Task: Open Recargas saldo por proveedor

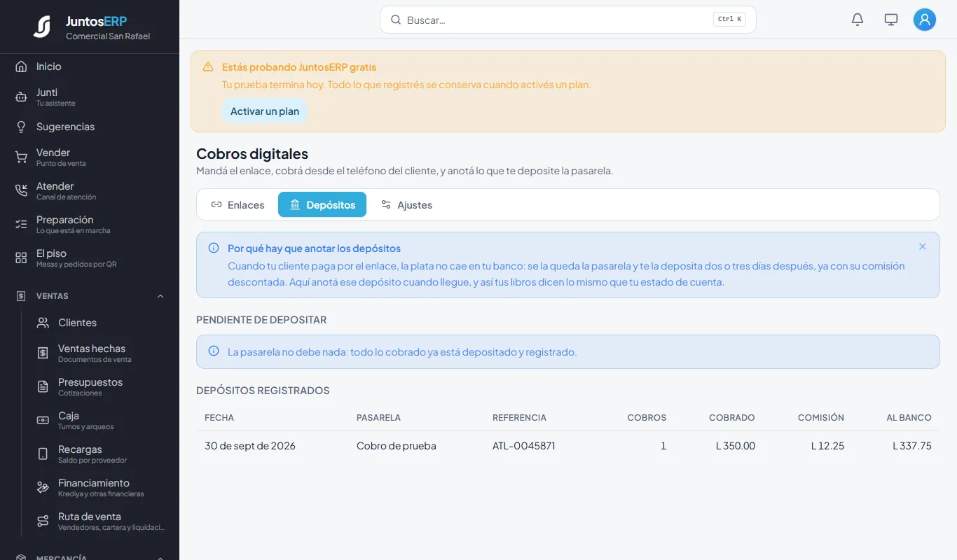Action: point(100,454)
